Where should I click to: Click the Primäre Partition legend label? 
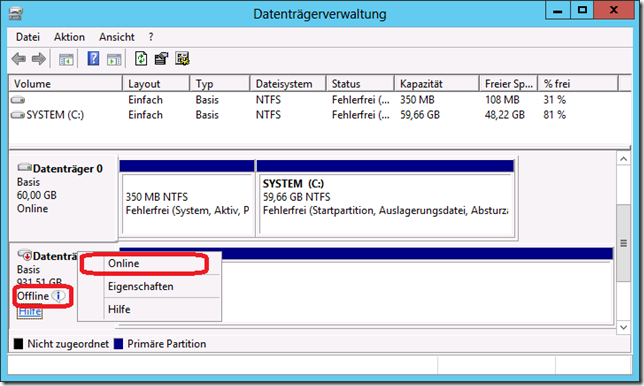pyautogui.click(x=167, y=344)
